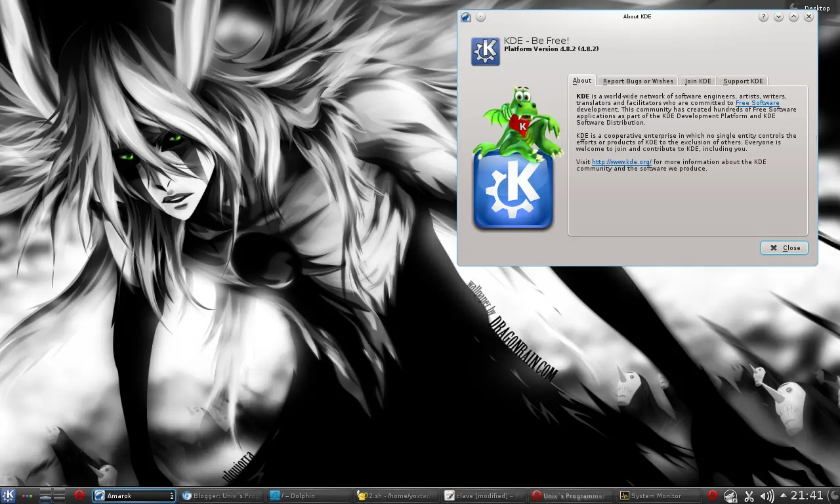Open the Klipper clipboard scissors icon
The width and height of the screenshot is (840, 504).
coord(749,495)
